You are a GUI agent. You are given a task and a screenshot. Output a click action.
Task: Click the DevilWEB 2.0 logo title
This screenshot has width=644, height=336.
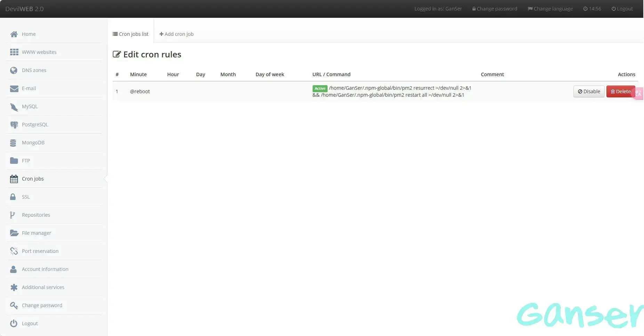point(24,9)
